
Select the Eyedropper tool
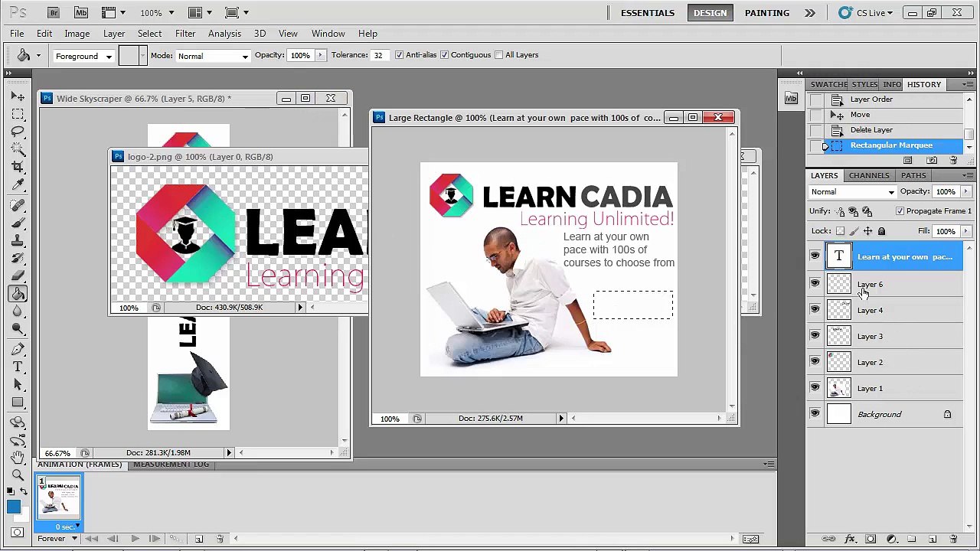click(x=18, y=184)
